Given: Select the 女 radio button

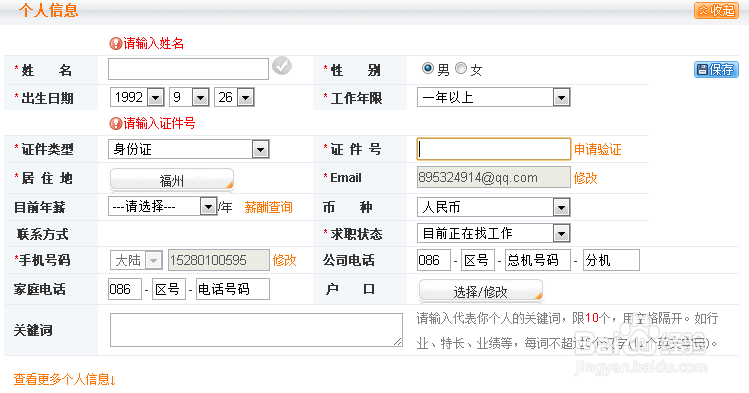Looking at the screenshot, I should point(460,68).
